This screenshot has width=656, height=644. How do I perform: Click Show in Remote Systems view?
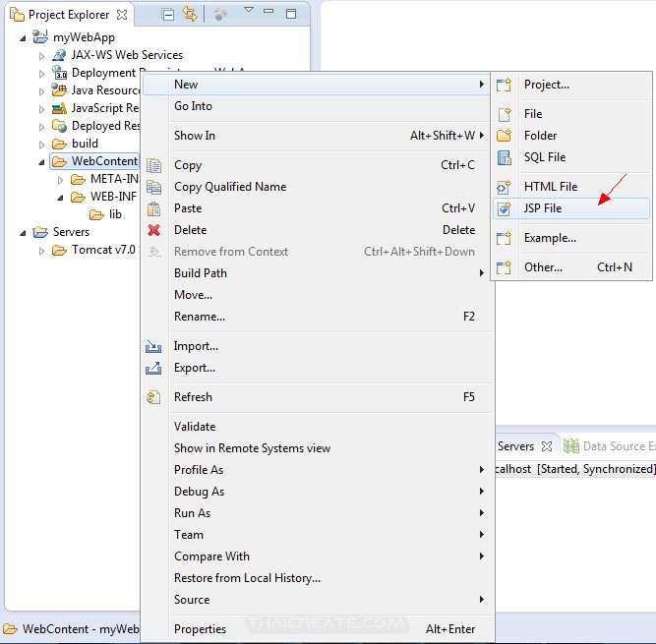(317, 448)
